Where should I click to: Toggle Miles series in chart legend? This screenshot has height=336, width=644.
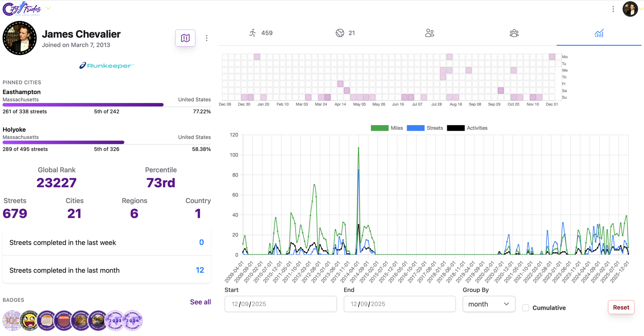tap(379, 128)
